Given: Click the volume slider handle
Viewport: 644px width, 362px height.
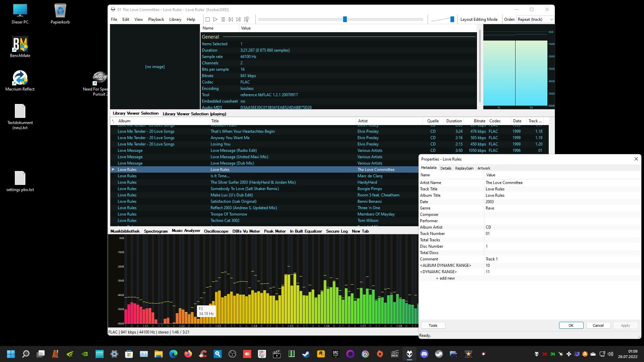Looking at the screenshot, I should 452,19.
